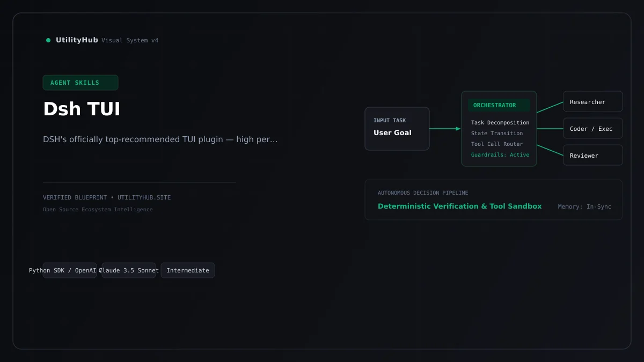Click Task Decomposition in the orchestrator list
Viewport: 644px width, 362px height.
(x=500, y=123)
